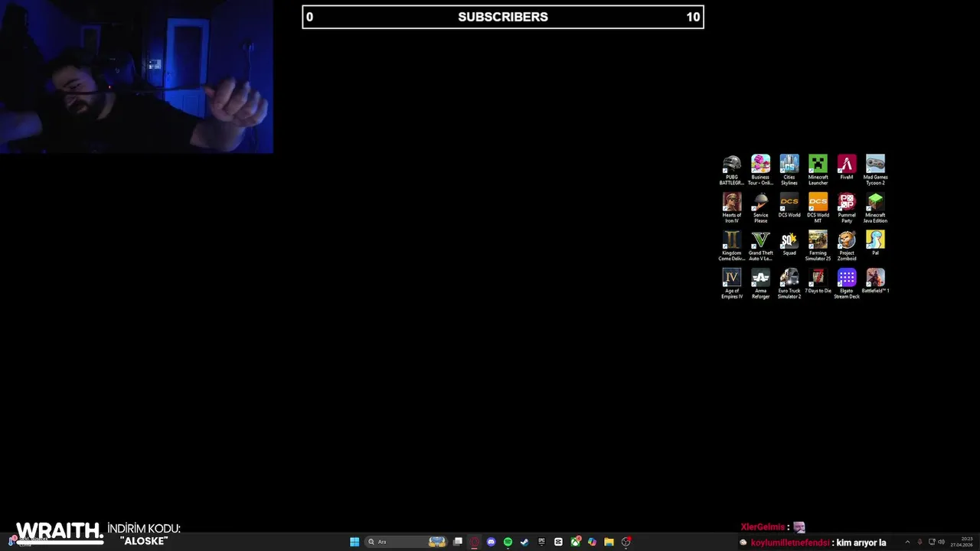
Task: Click the microphone icon in system tray
Action: 920,542
